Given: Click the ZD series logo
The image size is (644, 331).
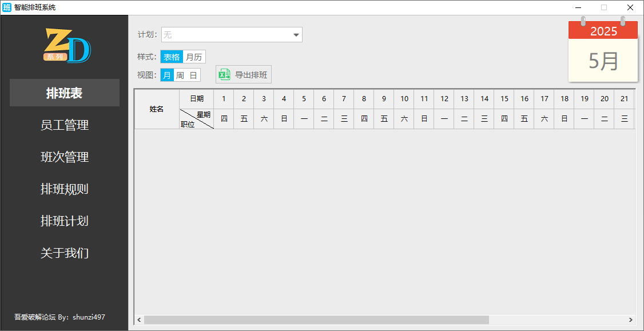Looking at the screenshot, I should [67, 45].
